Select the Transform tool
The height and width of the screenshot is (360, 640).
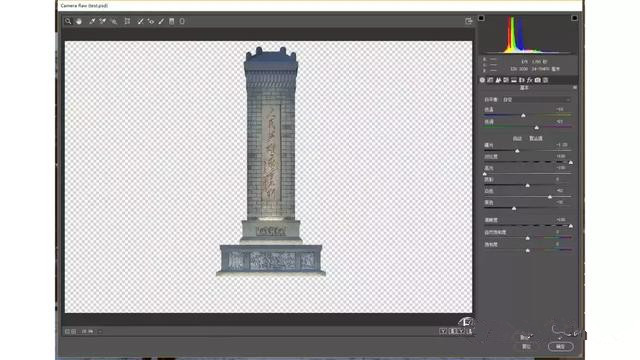127,21
